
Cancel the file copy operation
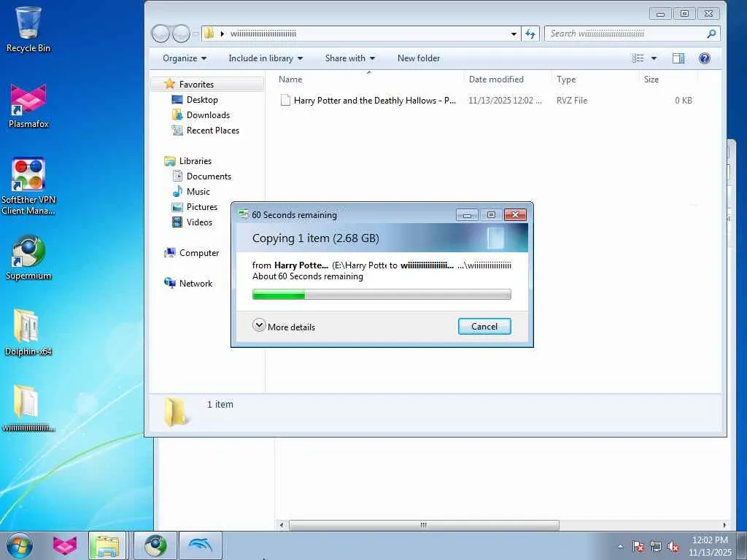484,326
